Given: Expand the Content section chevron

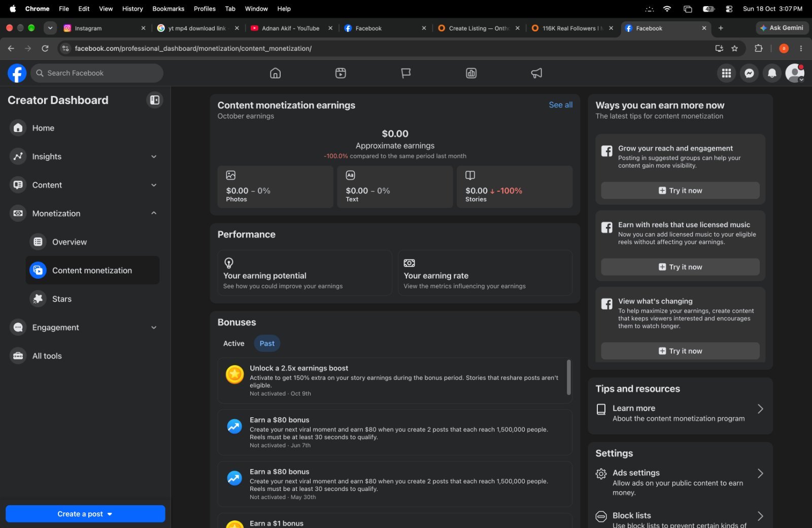Looking at the screenshot, I should pos(154,185).
